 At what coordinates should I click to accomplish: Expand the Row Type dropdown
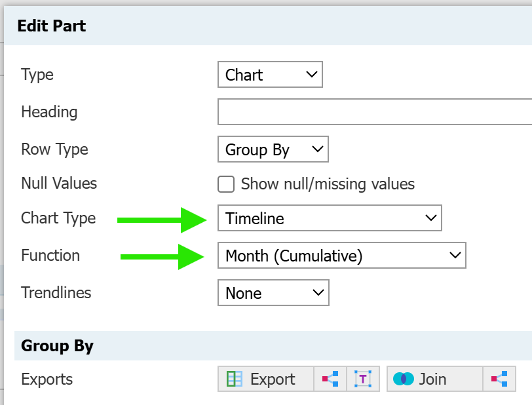[x=273, y=149]
